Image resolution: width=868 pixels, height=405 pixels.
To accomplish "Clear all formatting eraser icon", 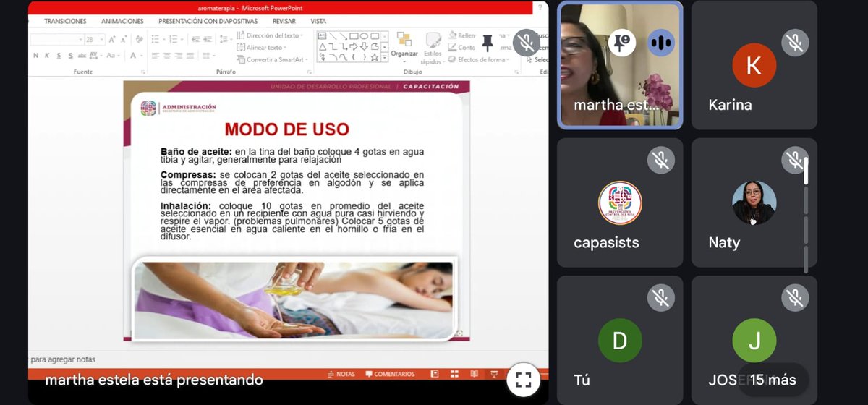I will pos(139,40).
